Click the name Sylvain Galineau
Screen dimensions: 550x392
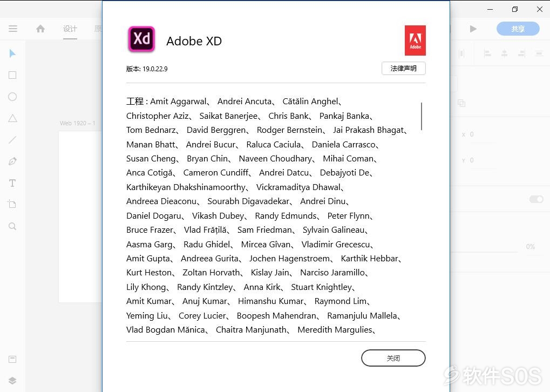click(x=334, y=230)
